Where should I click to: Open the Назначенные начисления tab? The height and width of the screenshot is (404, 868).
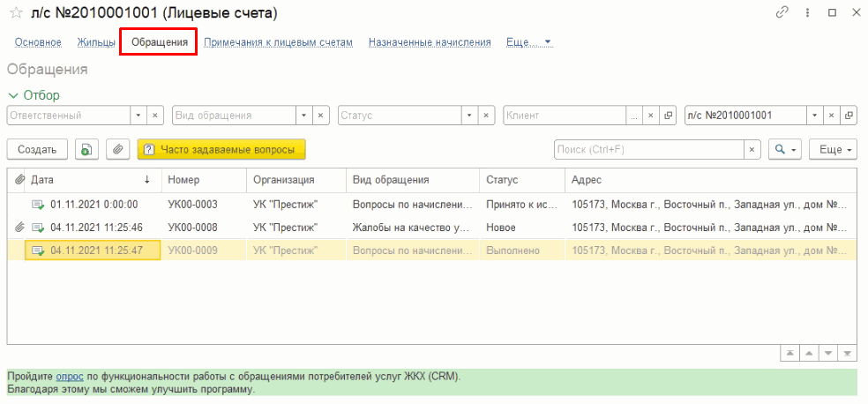coord(430,42)
